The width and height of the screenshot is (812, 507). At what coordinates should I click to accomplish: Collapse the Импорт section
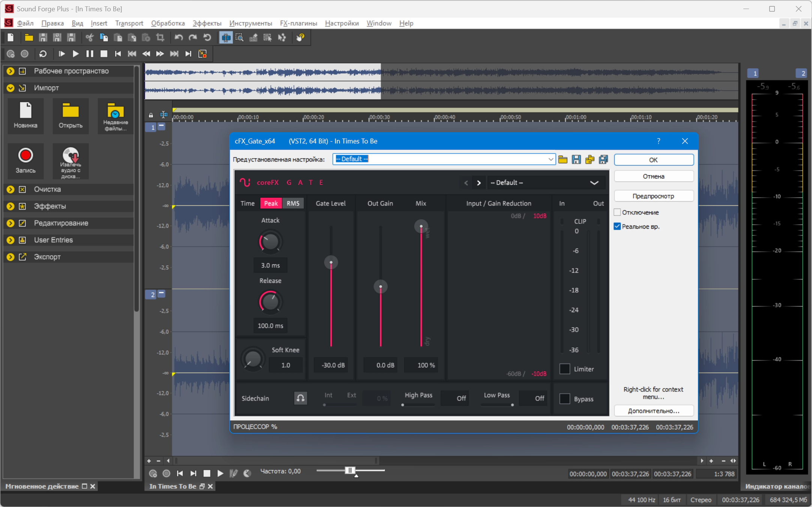(11, 88)
